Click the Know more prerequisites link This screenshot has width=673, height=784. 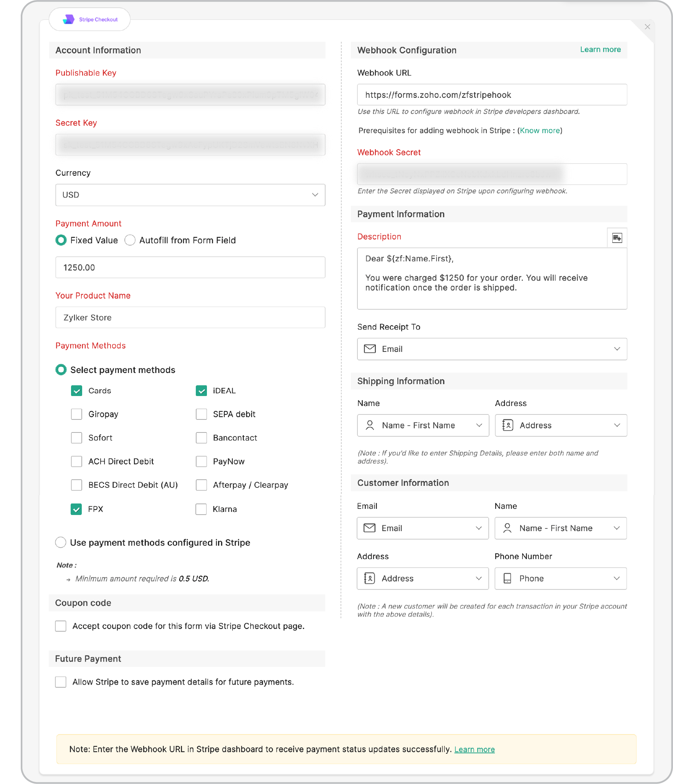coord(539,130)
